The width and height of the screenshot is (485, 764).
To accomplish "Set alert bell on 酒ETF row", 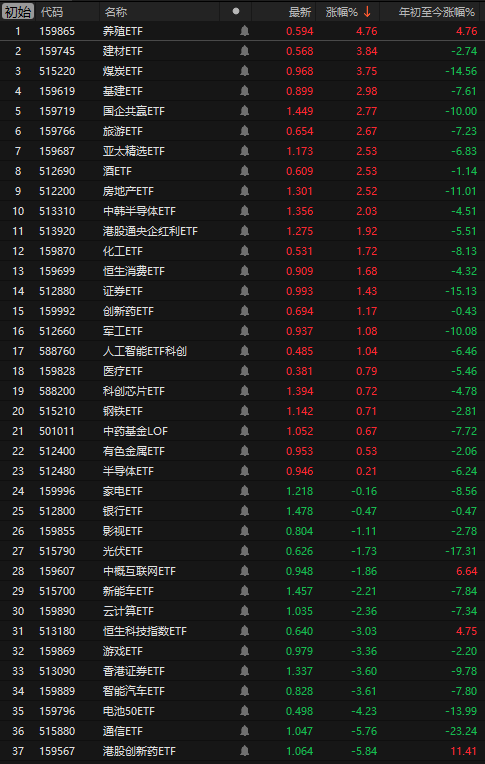I will [x=244, y=171].
